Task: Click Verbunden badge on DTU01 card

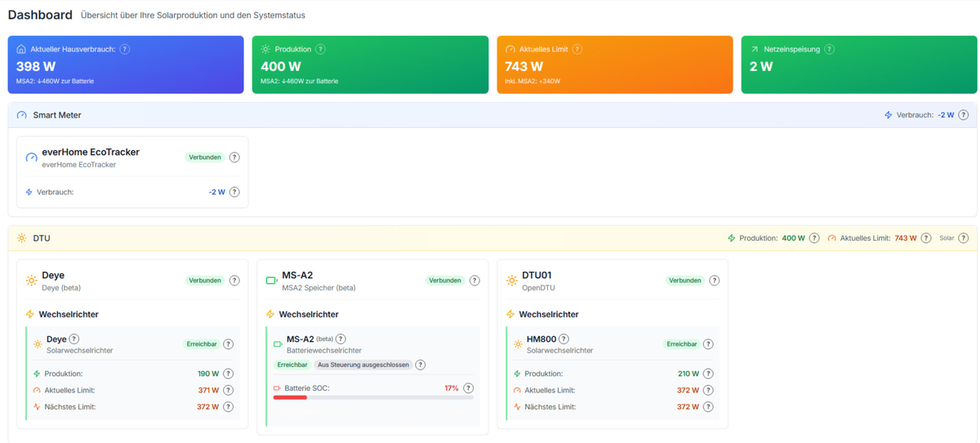Action: 685,281
